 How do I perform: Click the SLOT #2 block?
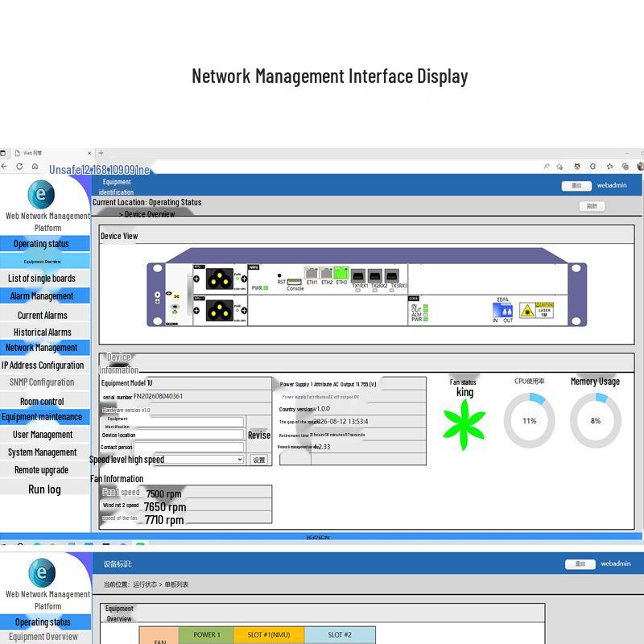coord(340,635)
